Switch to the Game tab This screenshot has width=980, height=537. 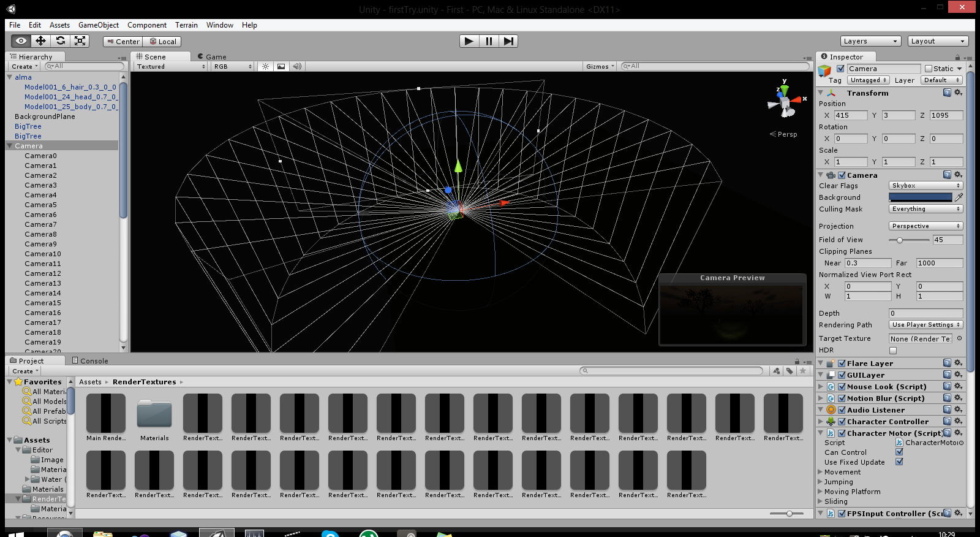point(212,56)
